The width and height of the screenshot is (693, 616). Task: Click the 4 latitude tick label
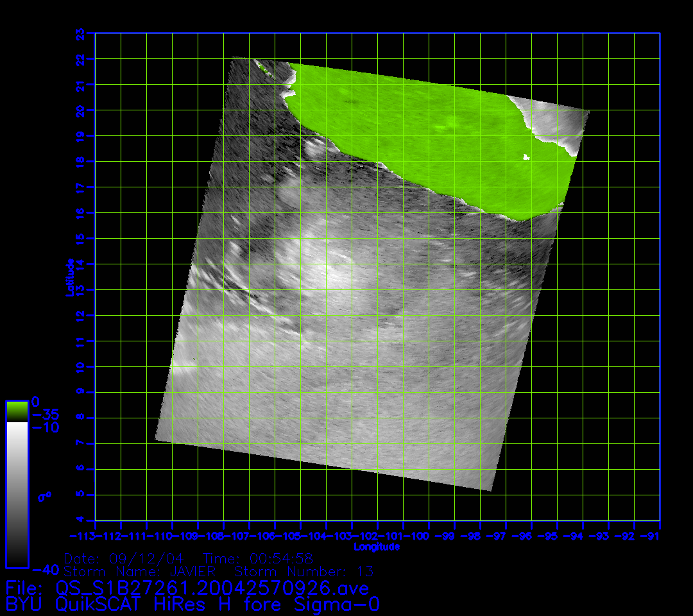click(80, 520)
